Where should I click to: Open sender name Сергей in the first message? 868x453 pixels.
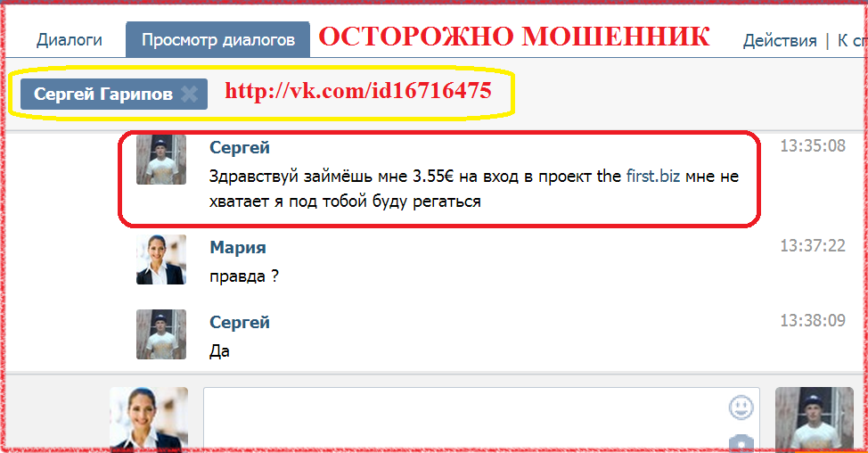point(240,147)
